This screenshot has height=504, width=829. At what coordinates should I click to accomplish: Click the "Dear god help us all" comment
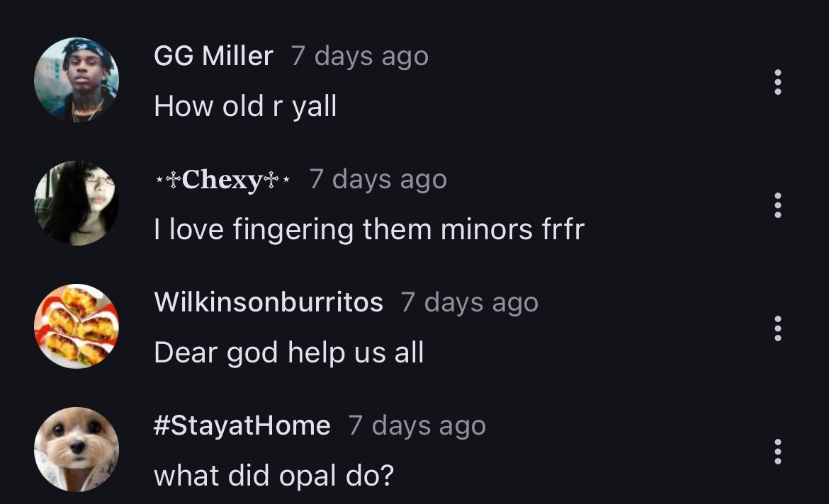(289, 353)
